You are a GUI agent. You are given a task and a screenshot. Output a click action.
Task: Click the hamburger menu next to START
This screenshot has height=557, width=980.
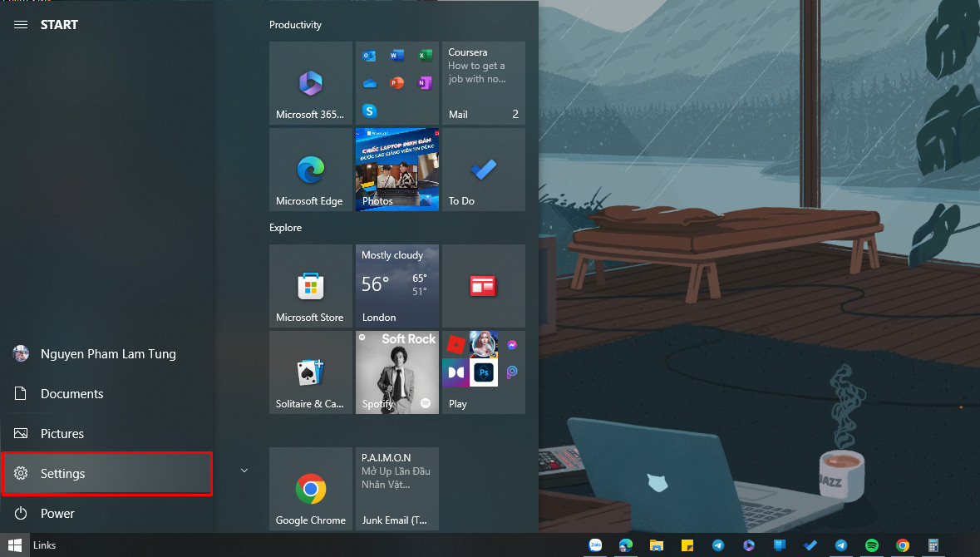point(21,25)
